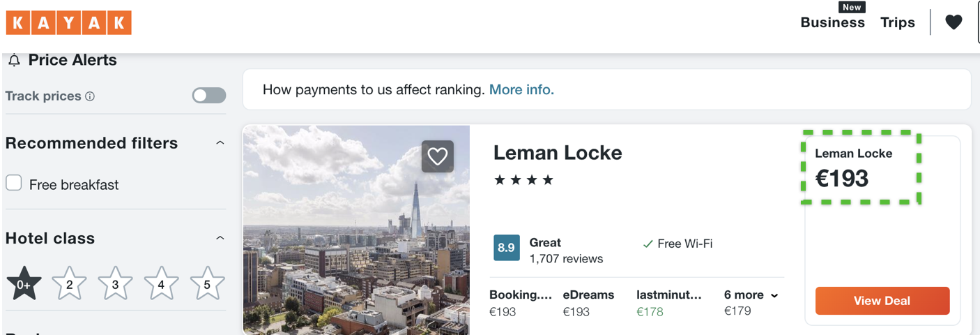This screenshot has height=335, width=980.
Task: Filter by 3 star hotel class
Action: [116, 283]
